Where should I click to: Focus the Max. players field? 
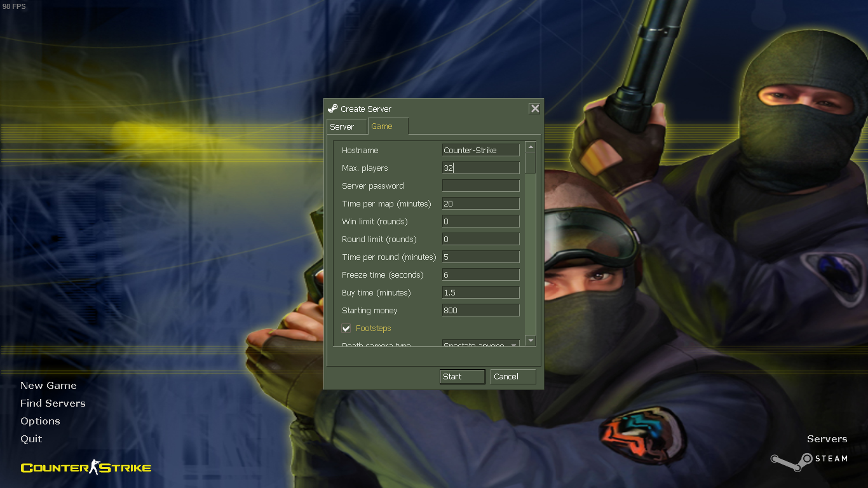pyautogui.click(x=481, y=168)
